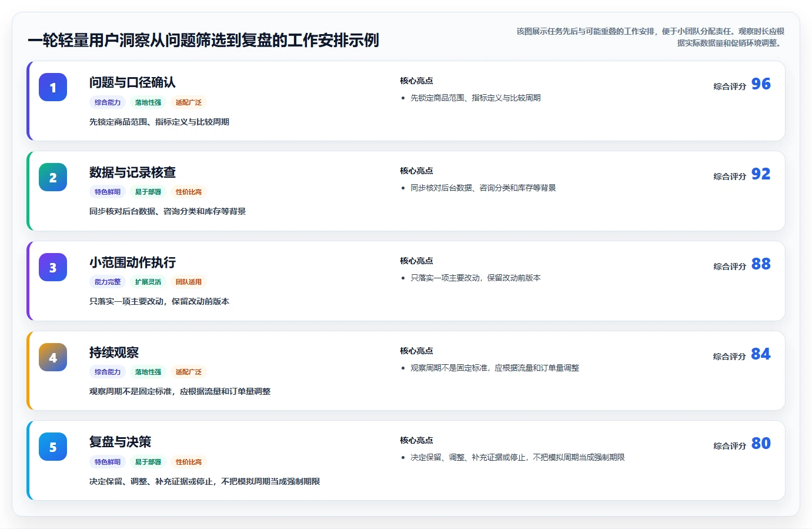
Task: Click bullet item 同步核对后台数据、咨询分类和库存等背景
Action: tap(483, 188)
